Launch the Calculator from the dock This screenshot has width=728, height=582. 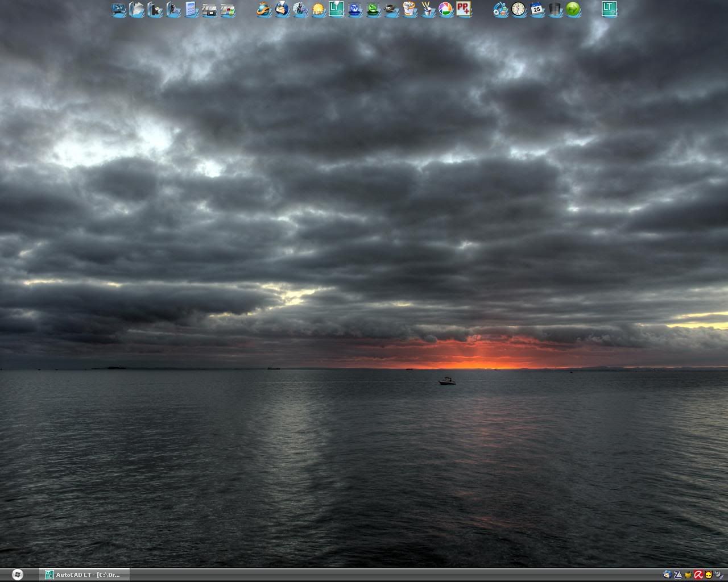[x=192, y=9]
